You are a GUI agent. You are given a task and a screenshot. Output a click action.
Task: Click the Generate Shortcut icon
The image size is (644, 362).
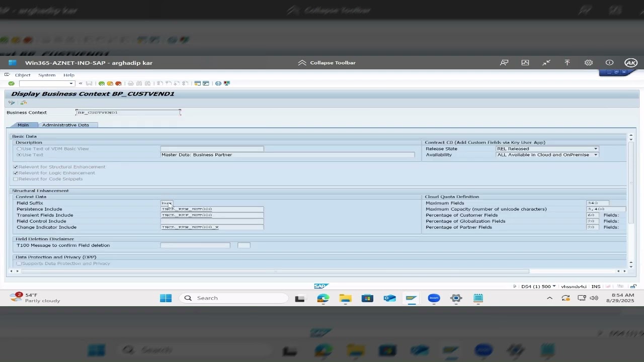[x=206, y=83]
